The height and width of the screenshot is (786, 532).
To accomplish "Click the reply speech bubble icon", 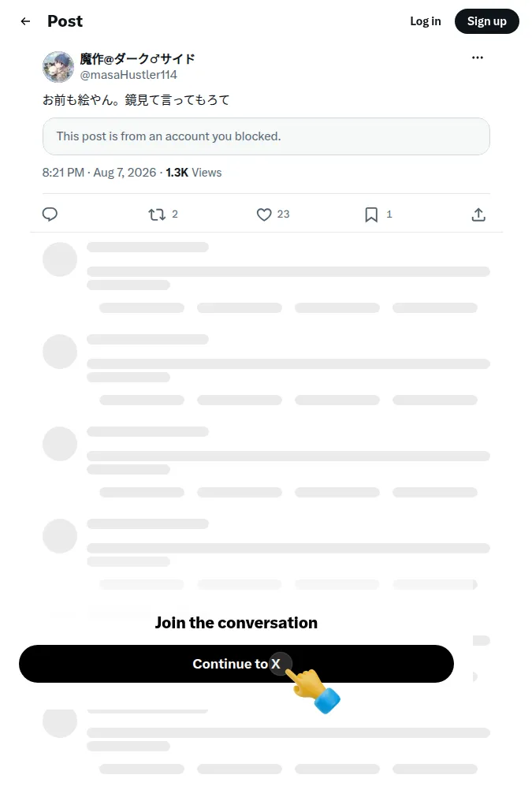I will 50,214.
